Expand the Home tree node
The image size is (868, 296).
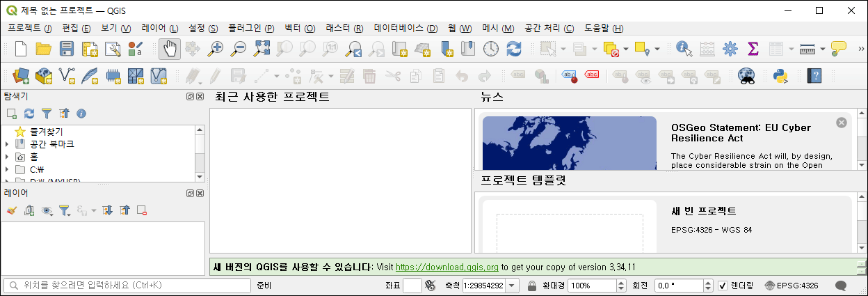click(7, 157)
